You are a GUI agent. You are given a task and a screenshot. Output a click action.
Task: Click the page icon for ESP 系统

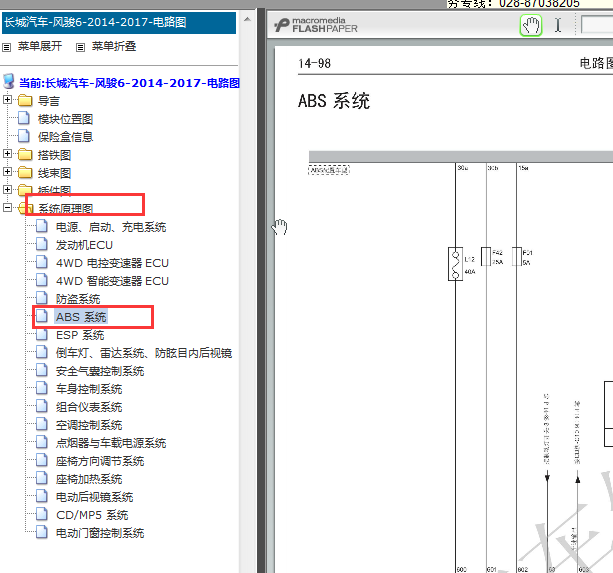coord(42,335)
